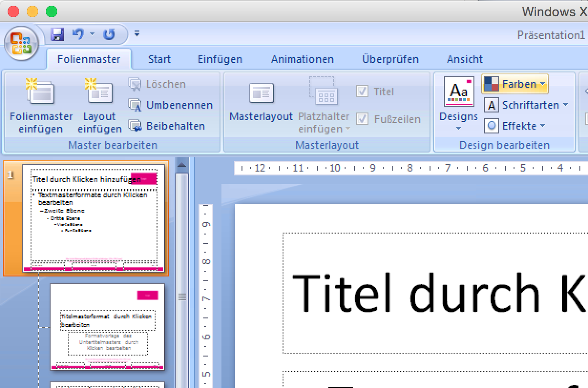Viewport: 588px width, 388px height.
Task: Click the Beibehalten button
Action: click(167, 126)
